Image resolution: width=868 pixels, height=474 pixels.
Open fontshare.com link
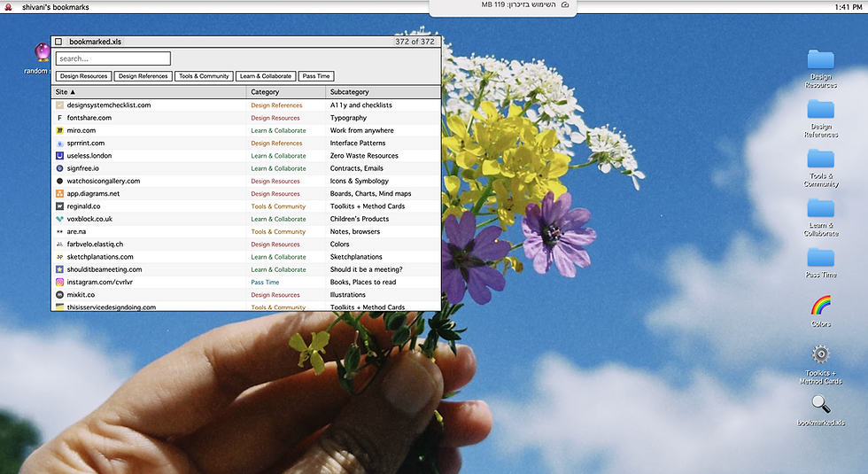tap(89, 118)
